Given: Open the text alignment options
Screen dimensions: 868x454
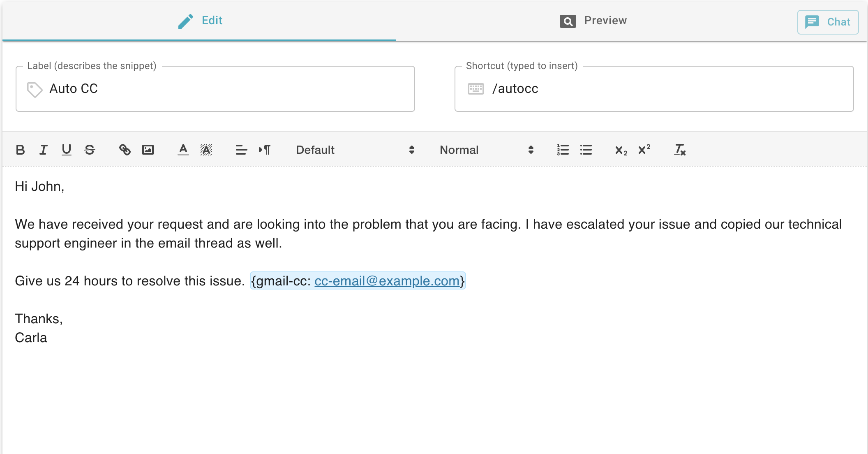Looking at the screenshot, I should point(242,150).
